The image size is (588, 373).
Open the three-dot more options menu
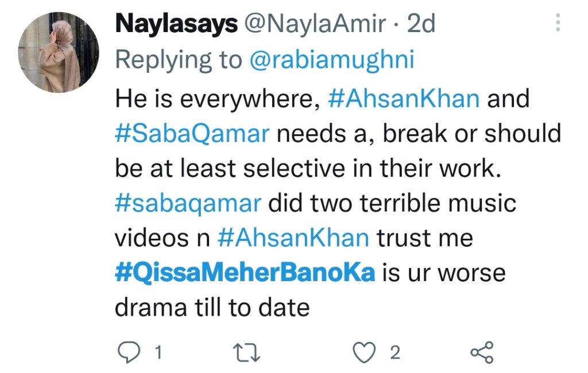click(x=558, y=22)
